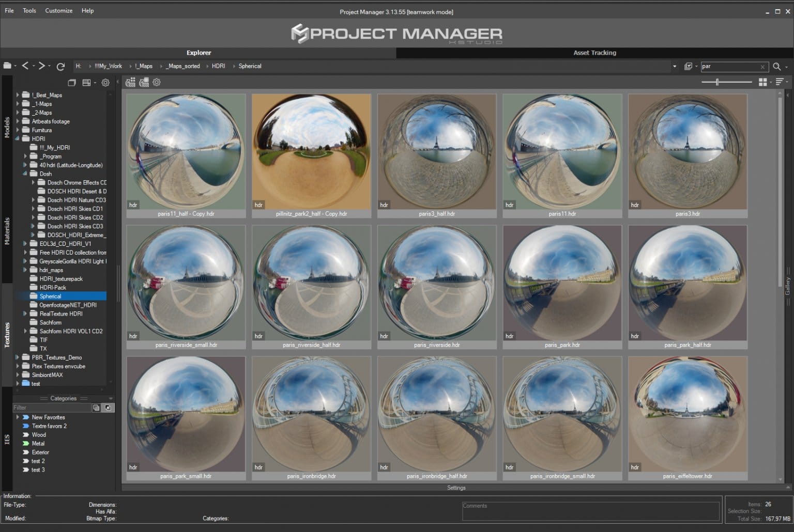Image resolution: width=794 pixels, height=532 pixels.
Task: Click the back navigation arrow
Action: tap(25, 66)
